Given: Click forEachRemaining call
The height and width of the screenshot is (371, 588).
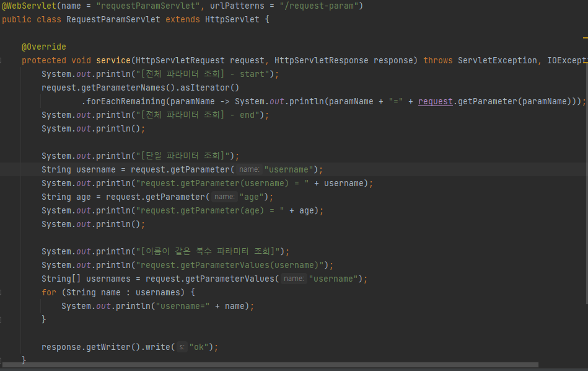Looking at the screenshot, I should pos(126,101).
